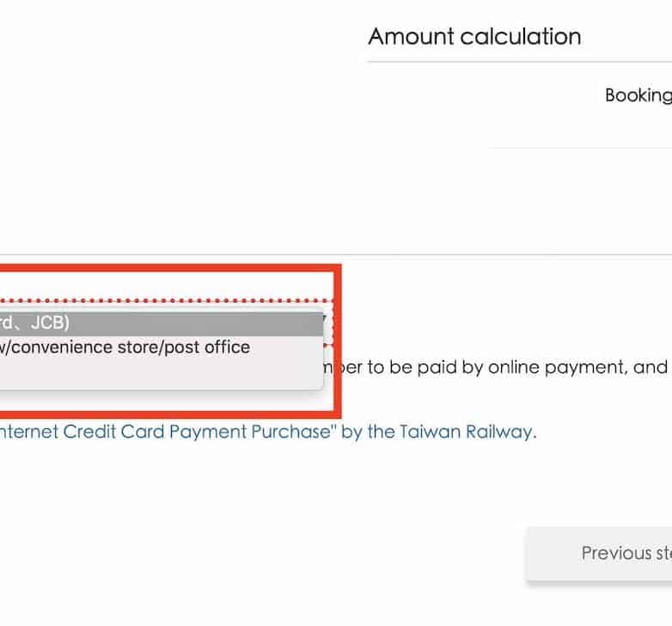Pick the 'JCB)' entry in the payment list
Image resolution: width=672 pixels, height=626 pixels.
coord(50,323)
